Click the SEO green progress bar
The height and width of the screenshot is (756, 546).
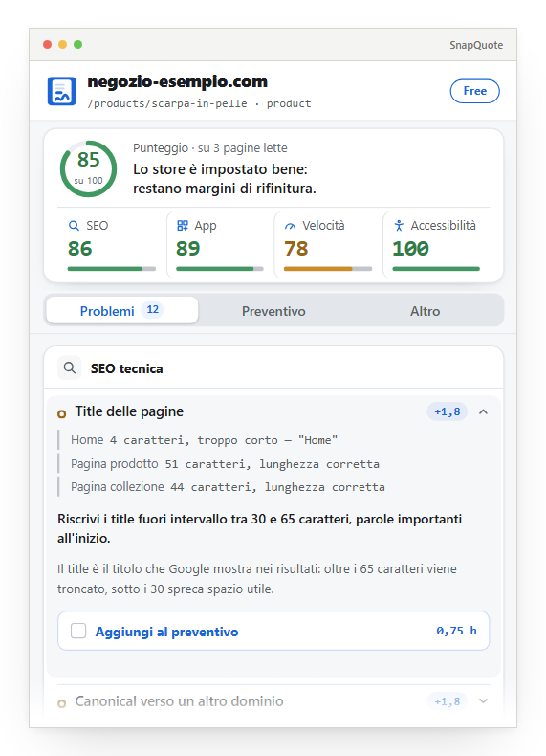[x=112, y=269]
